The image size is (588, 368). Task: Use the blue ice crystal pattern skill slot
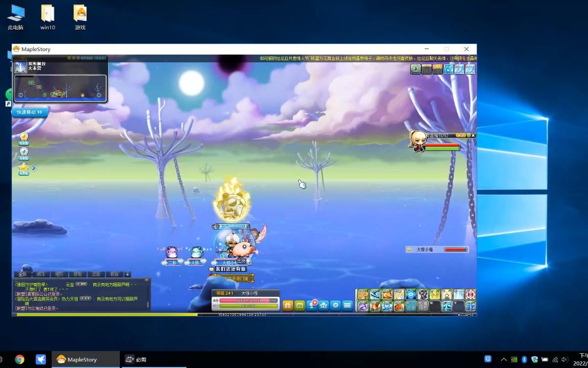(471, 306)
